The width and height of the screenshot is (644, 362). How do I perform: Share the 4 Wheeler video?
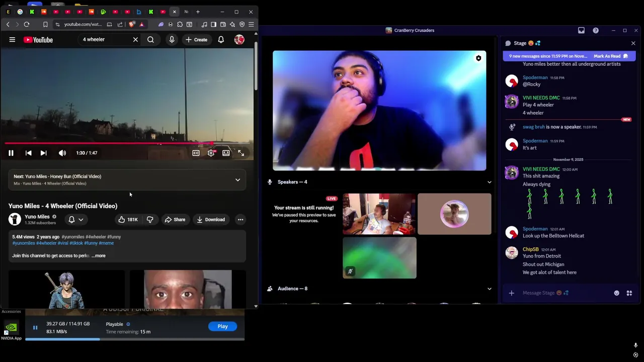[x=175, y=219]
